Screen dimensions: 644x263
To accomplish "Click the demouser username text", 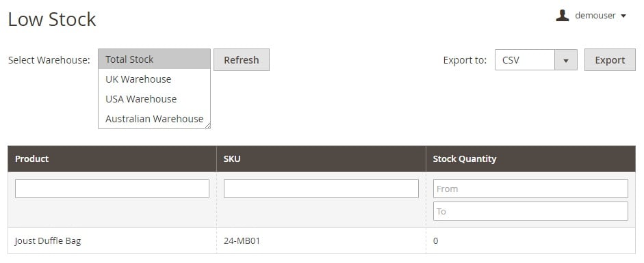I will tap(595, 16).
